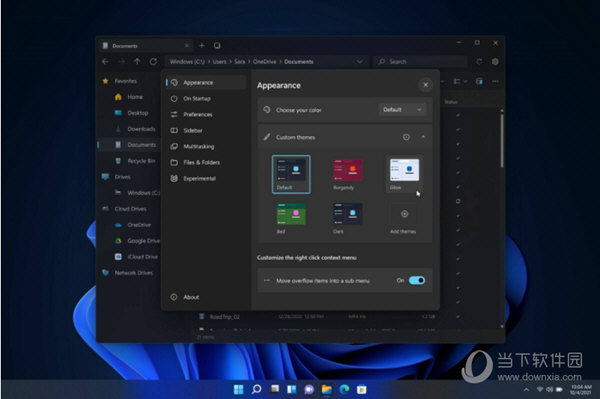Screen dimensions: 600x399
Task: Open the Files & Folders settings page
Action: click(206, 163)
